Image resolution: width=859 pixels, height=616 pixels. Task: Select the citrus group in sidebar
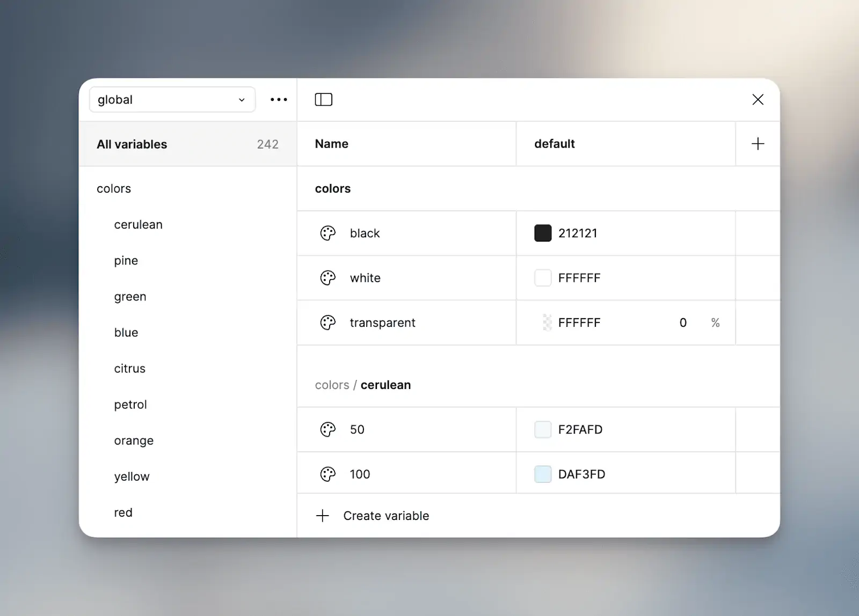[129, 369]
